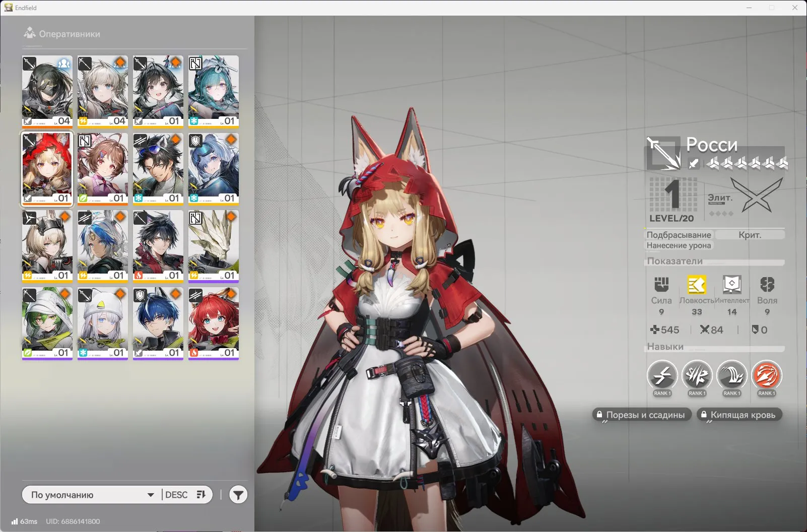
Task: Select the white dragon creature operator card
Action: coord(214,246)
